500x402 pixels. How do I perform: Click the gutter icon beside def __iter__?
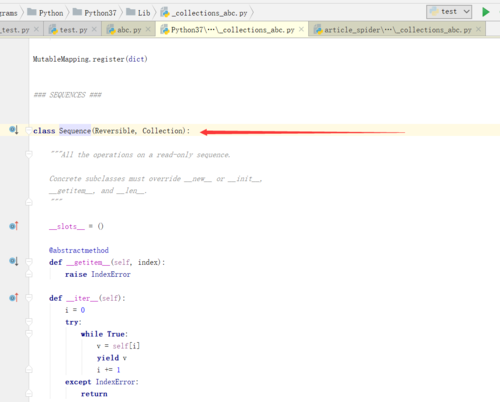[x=14, y=297]
